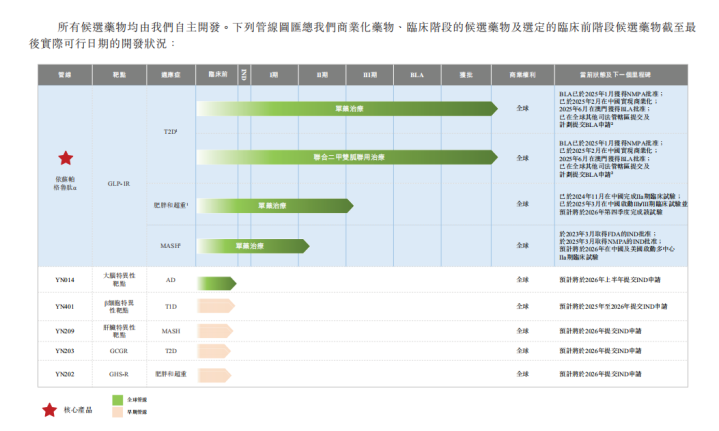Viewport: 719px width, 431px height.
Task: Click the YN202 peach progress arrow
Action: click(215, 374)
